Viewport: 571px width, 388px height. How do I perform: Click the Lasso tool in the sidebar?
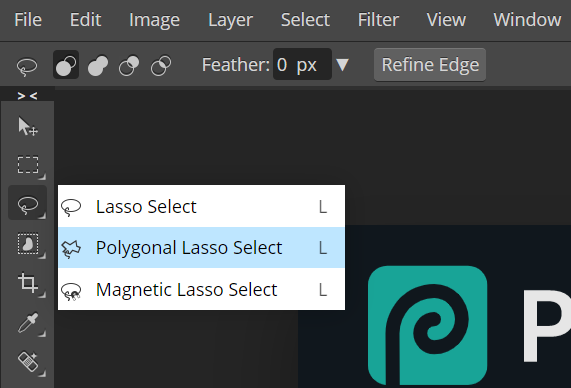pos(28,203)
